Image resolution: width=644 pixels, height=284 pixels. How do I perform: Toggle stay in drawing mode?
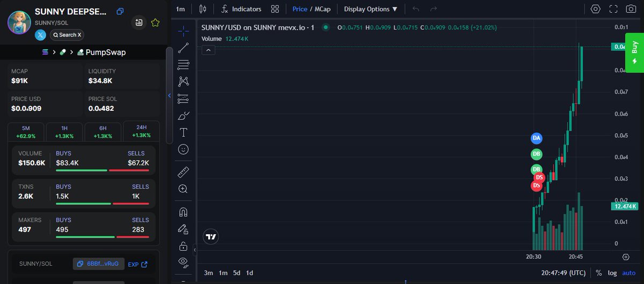(x=183, y=229)
